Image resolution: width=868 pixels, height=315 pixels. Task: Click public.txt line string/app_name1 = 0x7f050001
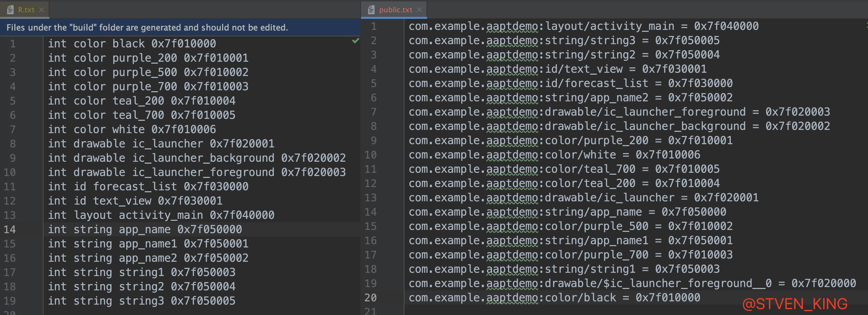[x=570, y=240]
